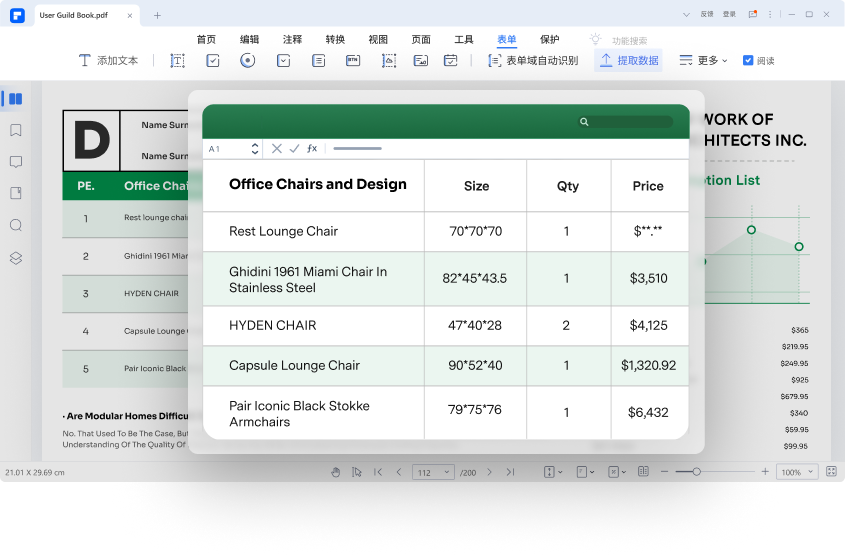Viewport: 845px width, 556px height.
Task: Click the zoom slider handle
Action: pyautogui.click(x=697, y=471)
